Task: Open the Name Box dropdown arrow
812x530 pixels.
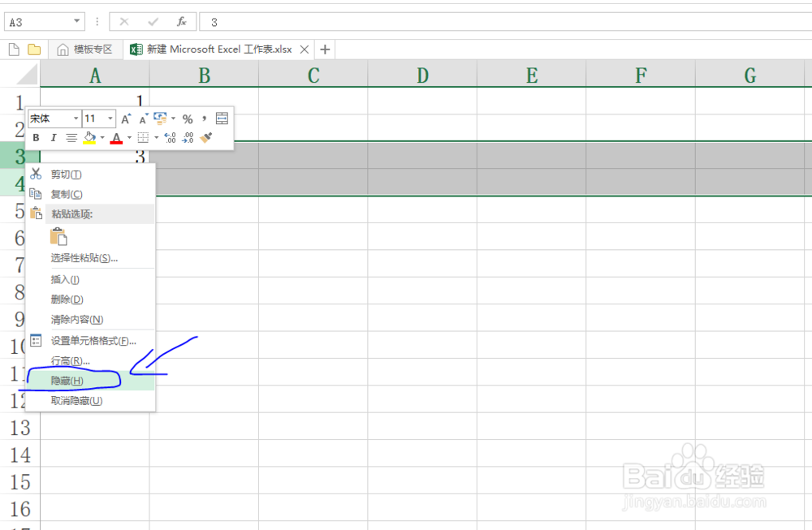Action: pyautogui.click(x=76, y=21)
